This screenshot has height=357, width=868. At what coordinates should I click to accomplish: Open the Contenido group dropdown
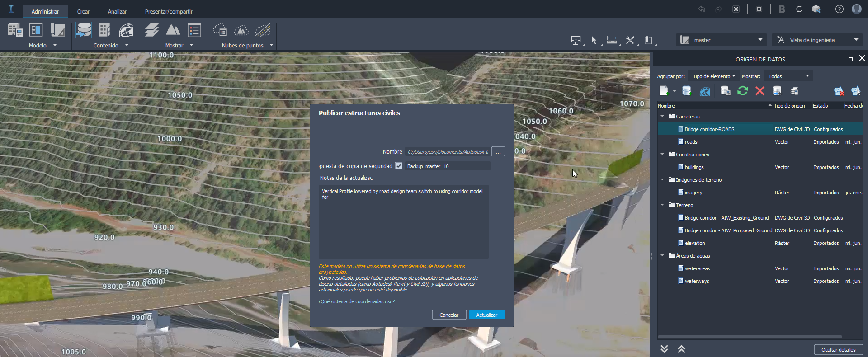click(x=127, y=45)
